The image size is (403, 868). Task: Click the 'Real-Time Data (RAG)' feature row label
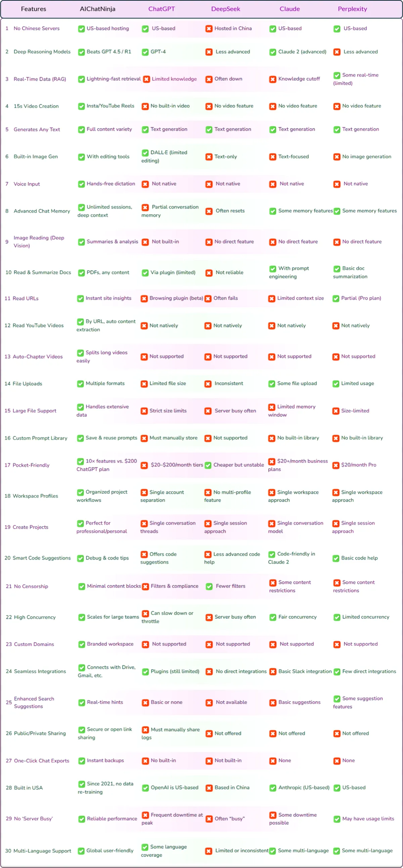coord(40,79)
